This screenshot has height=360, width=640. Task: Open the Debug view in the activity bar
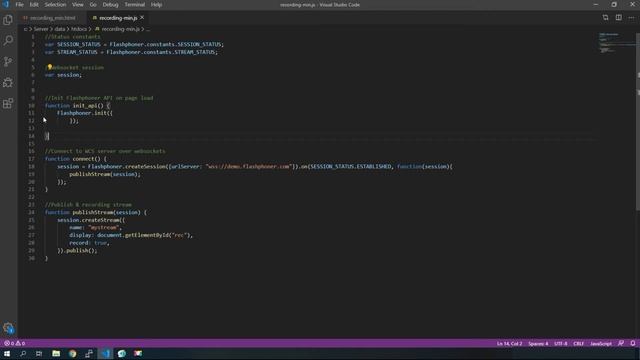point(8,82)
